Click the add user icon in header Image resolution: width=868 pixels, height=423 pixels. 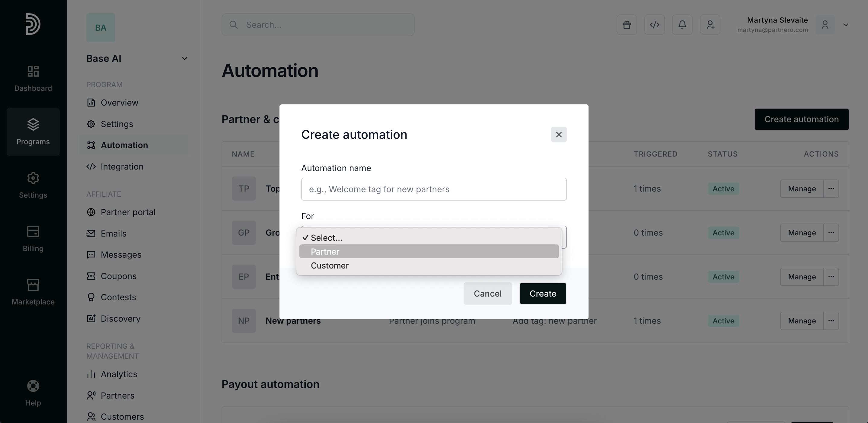coord(710,24)
